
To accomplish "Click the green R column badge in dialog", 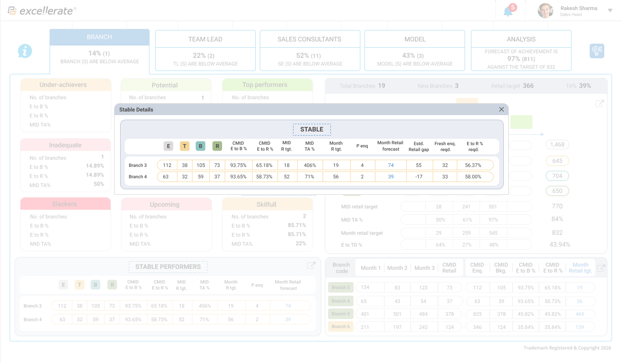I will 217,146.
